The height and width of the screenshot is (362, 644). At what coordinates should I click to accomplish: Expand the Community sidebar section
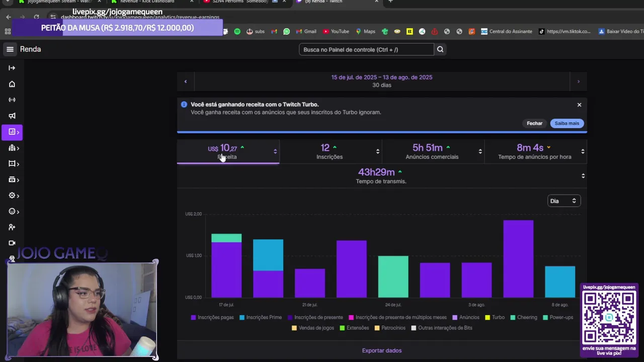coord(14,148)
